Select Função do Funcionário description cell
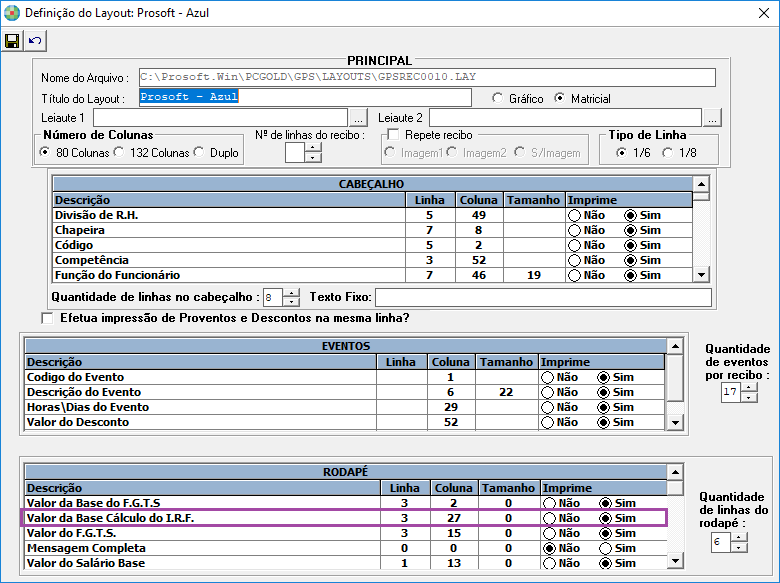 coord(229,275)
